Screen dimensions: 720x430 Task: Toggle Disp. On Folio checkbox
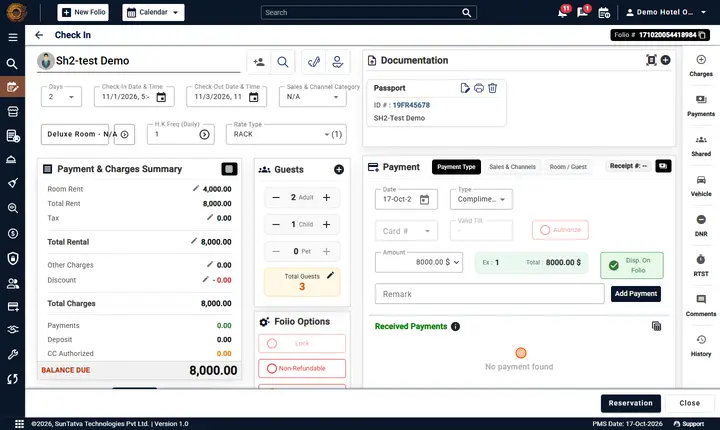[631, 265]
